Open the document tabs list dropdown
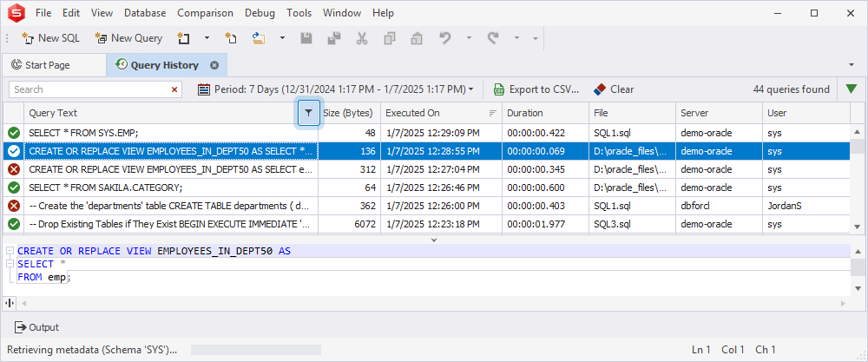This screenshot has width=868, height=362. (852, 65)
